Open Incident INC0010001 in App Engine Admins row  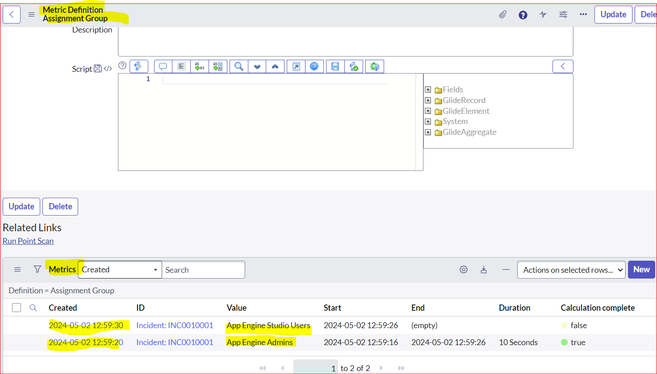(x=175, y=342)
